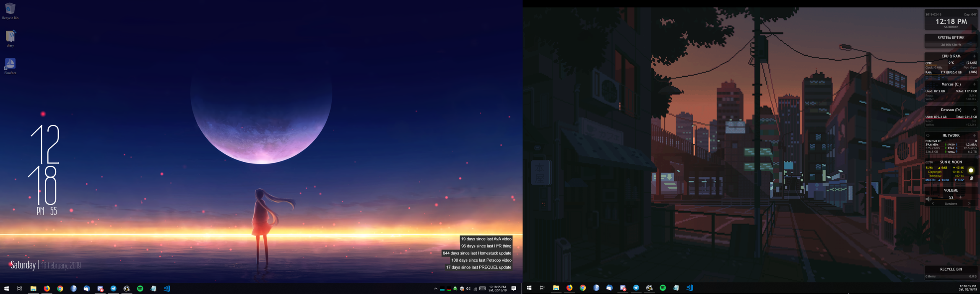Click the SUN & MOON widget title
This screenshot has width=980, height=294.
(x=951, y=162)
